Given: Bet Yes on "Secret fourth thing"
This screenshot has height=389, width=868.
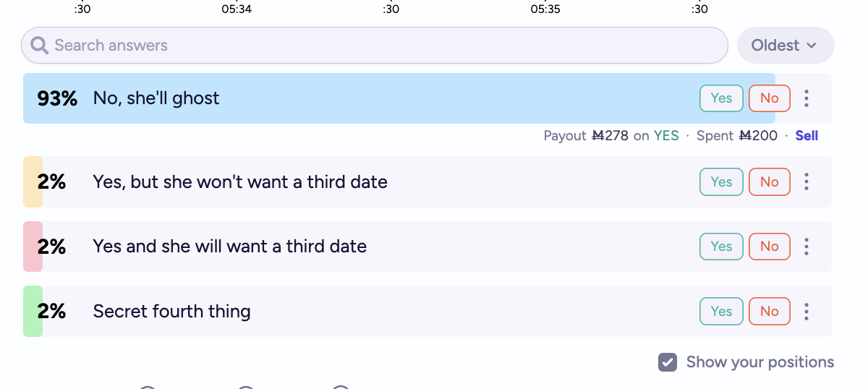Looking at the screenshot, I should pos(721,311).
